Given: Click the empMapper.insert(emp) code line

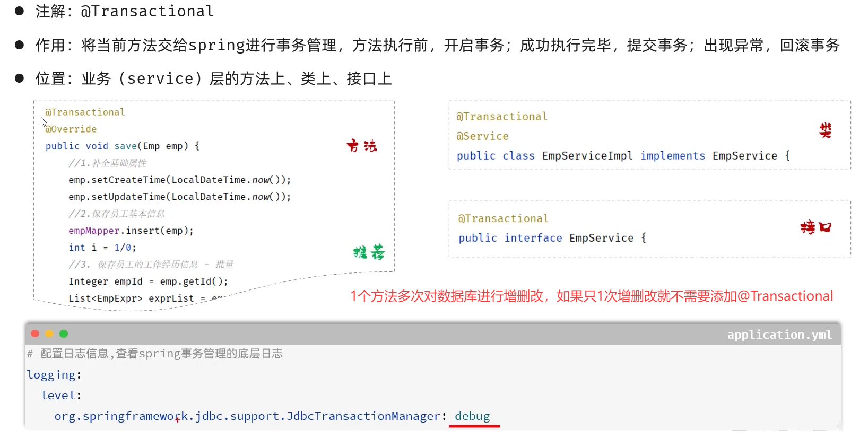Looking at the screenshot, I should [x=131, y=231].
